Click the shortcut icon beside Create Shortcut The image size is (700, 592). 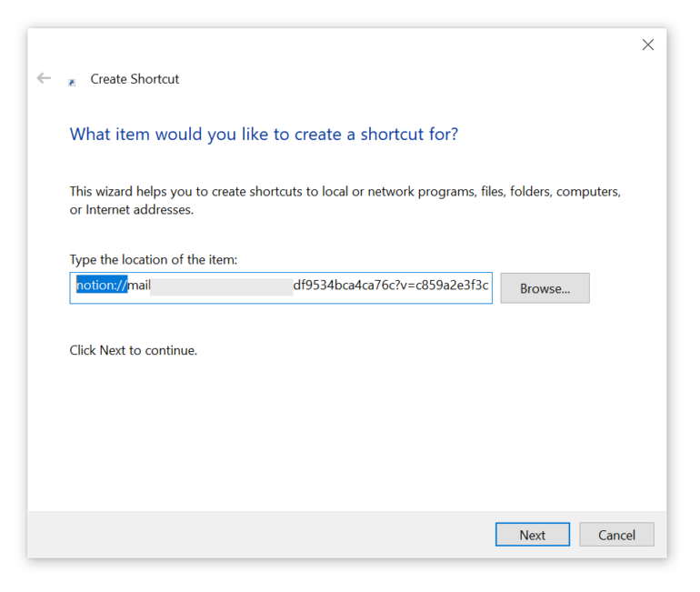click(72, 82)
